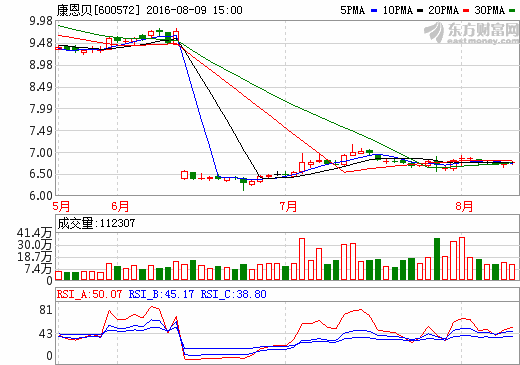Click the tallest green volume bar
This screenshot has width=520, height=365.
click(x=437, y=259)
